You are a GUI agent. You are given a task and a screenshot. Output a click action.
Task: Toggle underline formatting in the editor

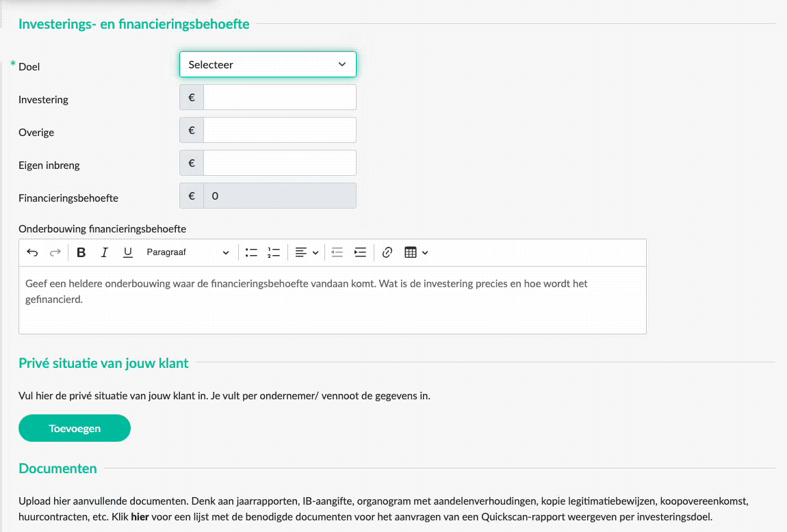[128, 252]
